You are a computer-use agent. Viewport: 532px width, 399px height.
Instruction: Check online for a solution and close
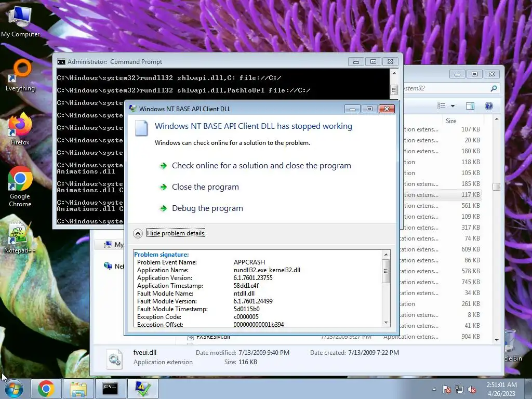261,166
